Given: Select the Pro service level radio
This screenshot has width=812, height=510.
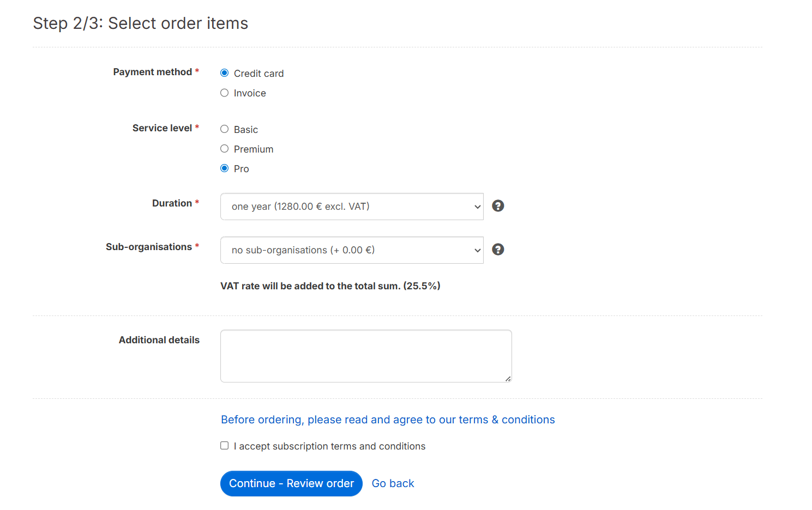Looking at the screenshot, I should (225, 168).
